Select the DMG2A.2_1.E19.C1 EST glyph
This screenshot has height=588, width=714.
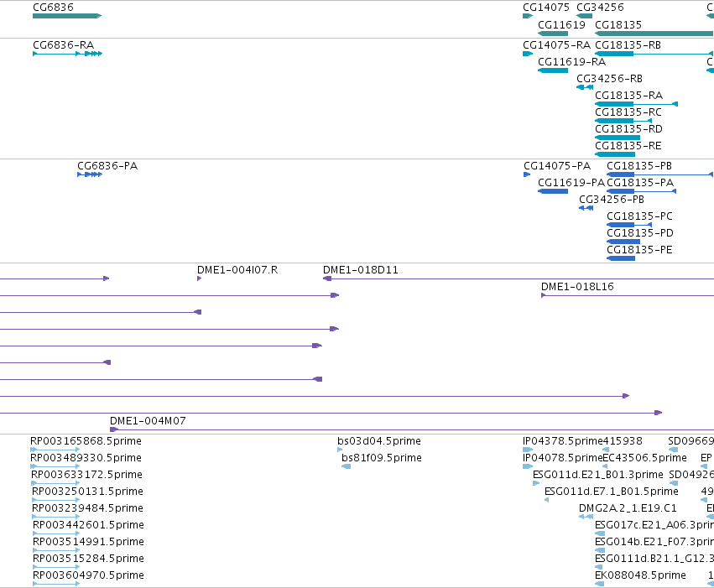[586, 517]
